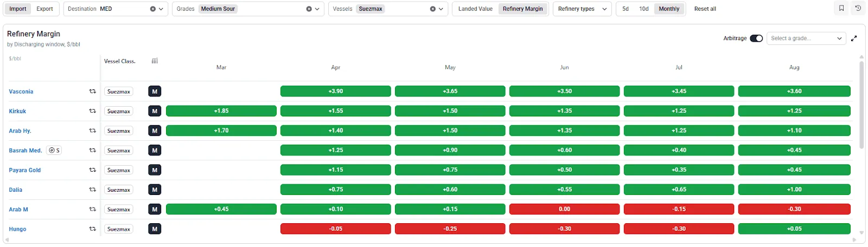Switch to Refinery Margin view
This screenshot has width=868, height=247.
click(522, 9)
